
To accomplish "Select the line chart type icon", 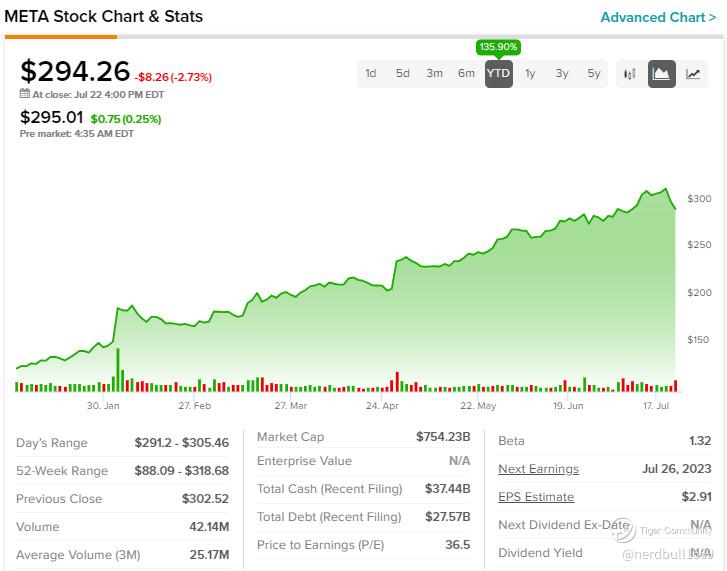I will (x=693, y=74).
